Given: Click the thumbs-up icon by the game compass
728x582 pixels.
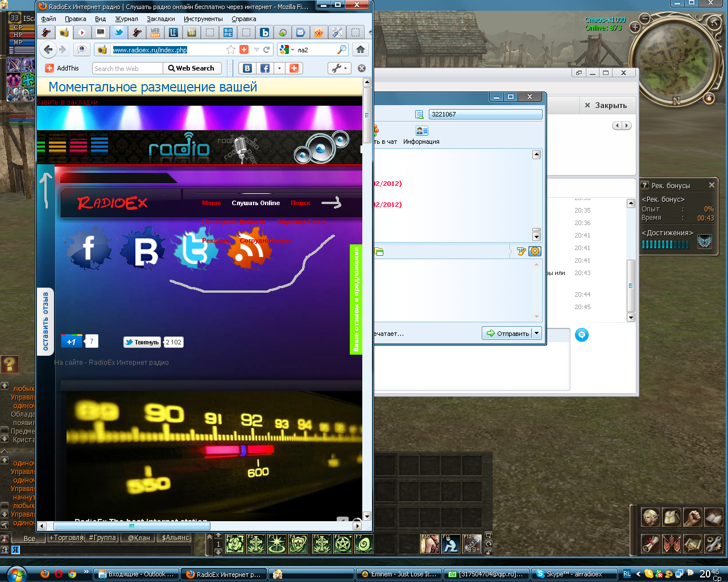Looking at the screenshot, I should pos(709,98).
